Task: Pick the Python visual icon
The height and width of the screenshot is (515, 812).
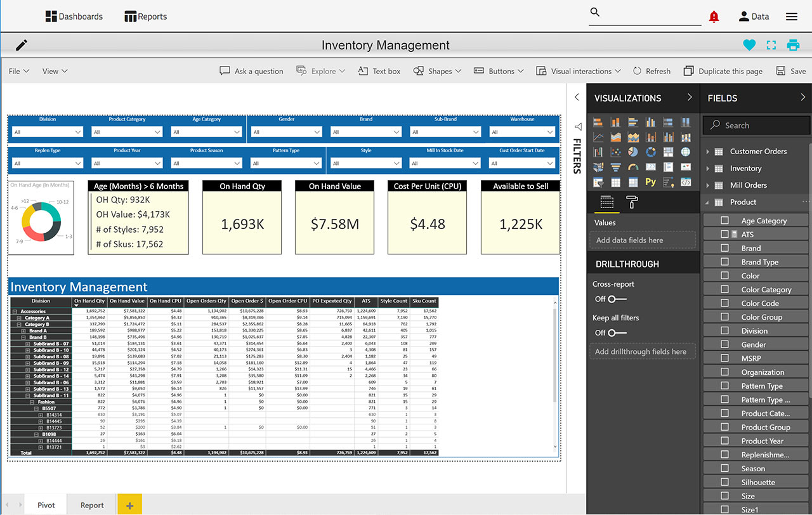Action: point(650,182)
